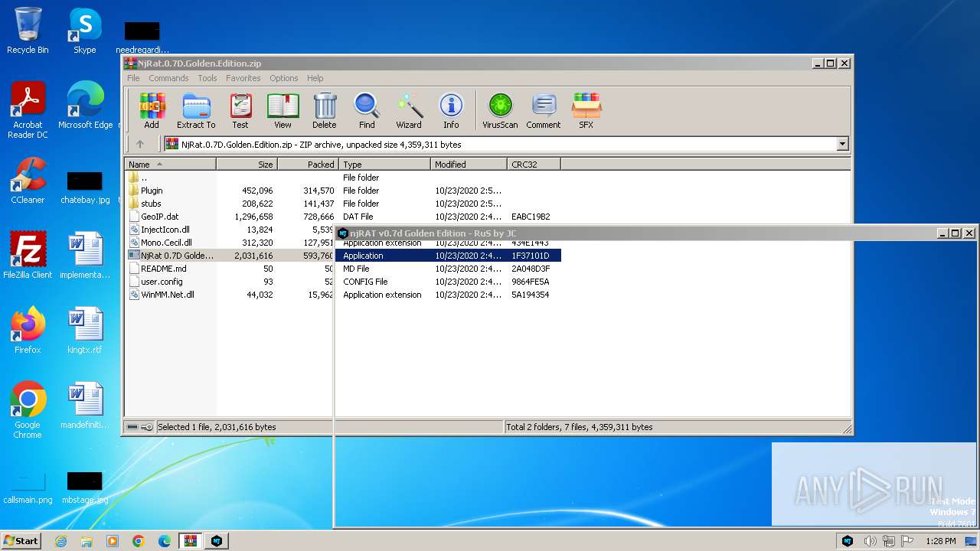This screenshot has height=551, width=980.
Task: Open CCleaner desktop shortcut
Action: tap(28, 181)
